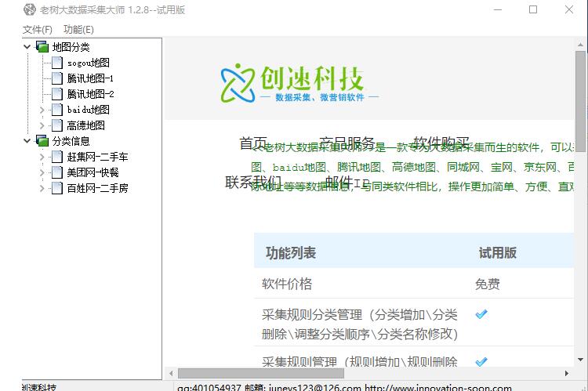Open the 功能(E) menu

[x=78, y=30]
